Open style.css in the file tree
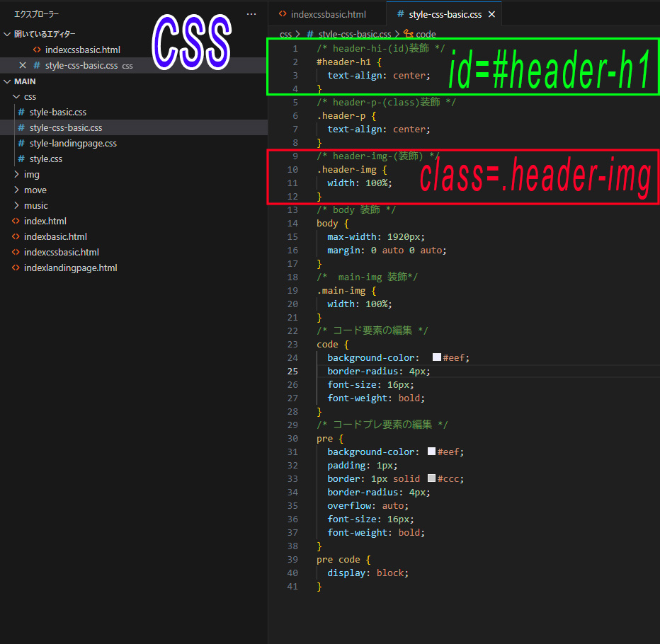 [x=46, y=159]
